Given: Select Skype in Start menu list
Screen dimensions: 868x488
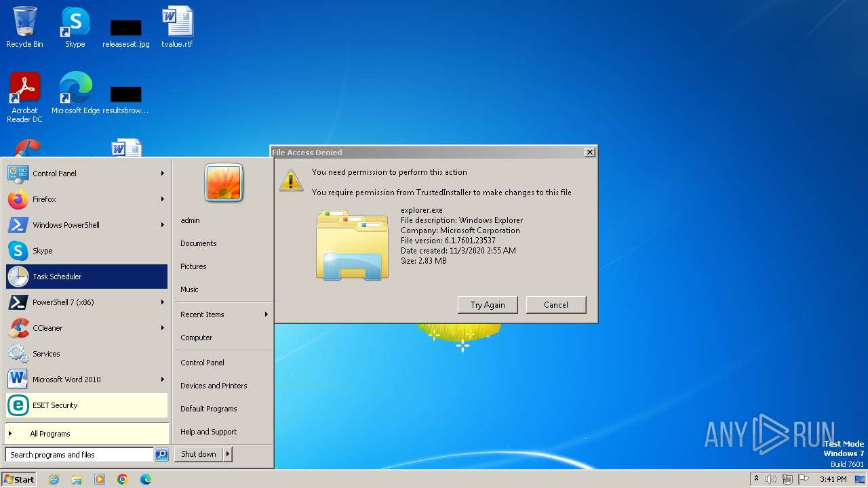Looking at the screenshot, I should coord(87,251).
